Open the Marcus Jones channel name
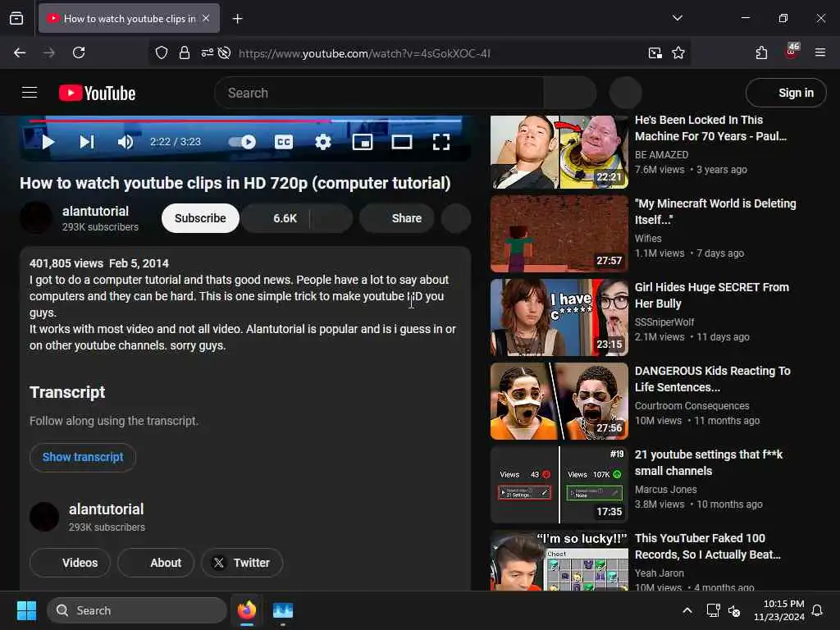 pyautogui.click(x=666, y=489)
